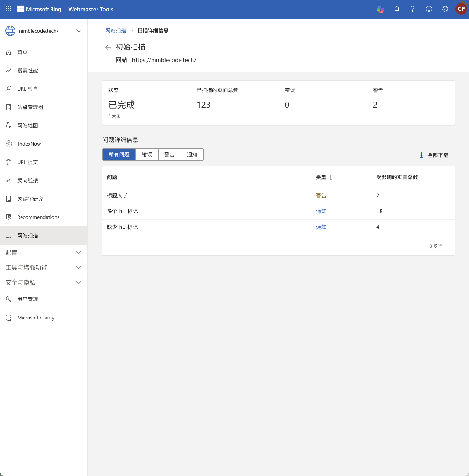Open IndexNow in the sidebar
Screen dimensions: 469x476
click(29, 144)
